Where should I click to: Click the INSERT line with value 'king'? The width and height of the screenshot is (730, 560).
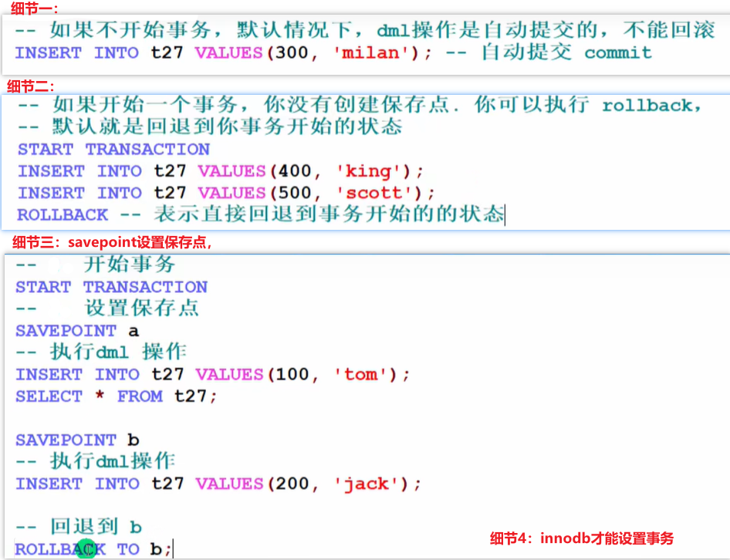tap(221, 171)
